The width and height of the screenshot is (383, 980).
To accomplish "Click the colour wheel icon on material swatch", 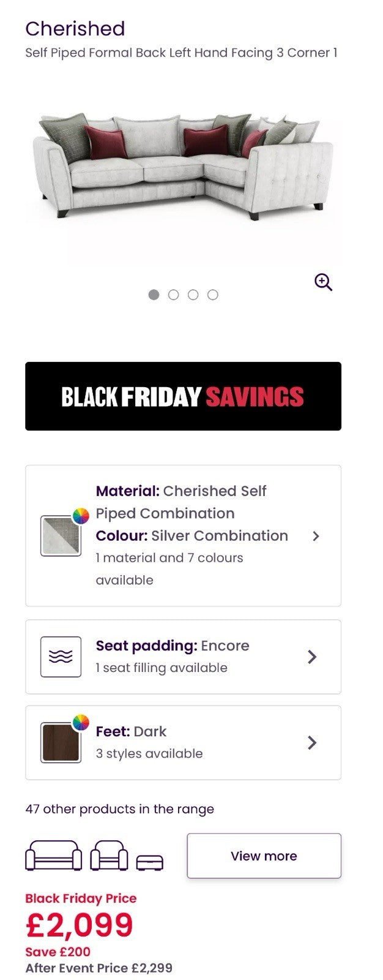I will click(81, 516).
